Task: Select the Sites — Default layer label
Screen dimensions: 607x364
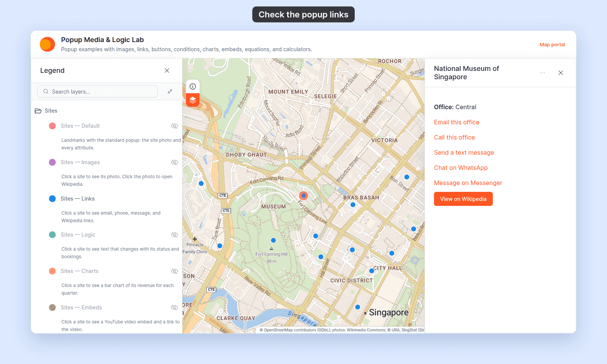Action: click(80, 126)
